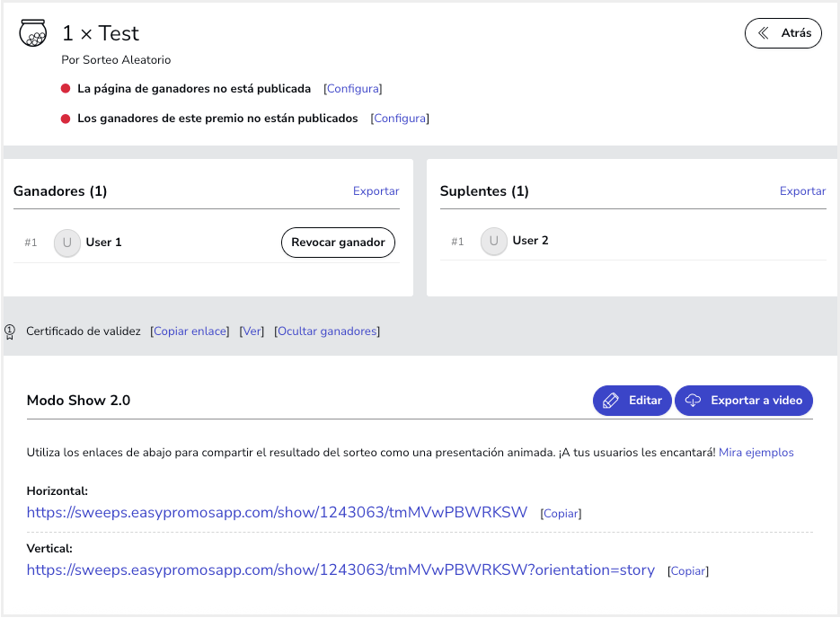Revoke User 1 as winner
Image resolution: width=840 pixels, height=618 pixels.
coord(338,243)
